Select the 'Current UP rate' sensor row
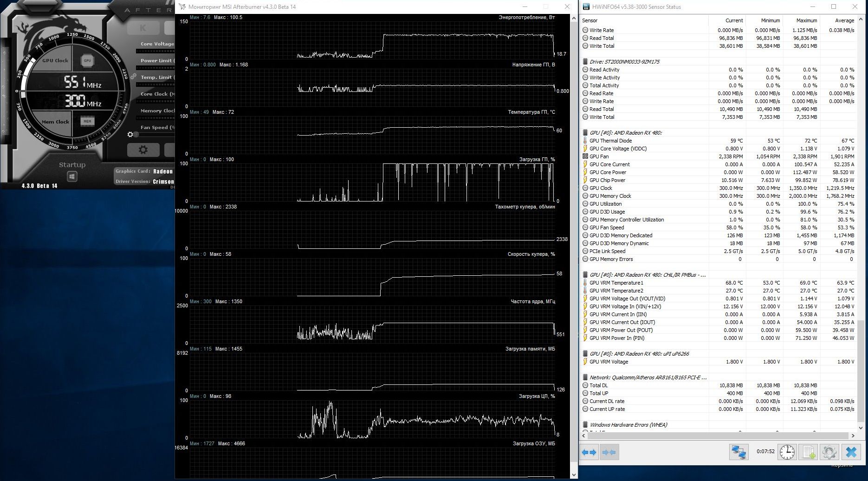This screenshot has height=481, width=868. pos(718,409)
